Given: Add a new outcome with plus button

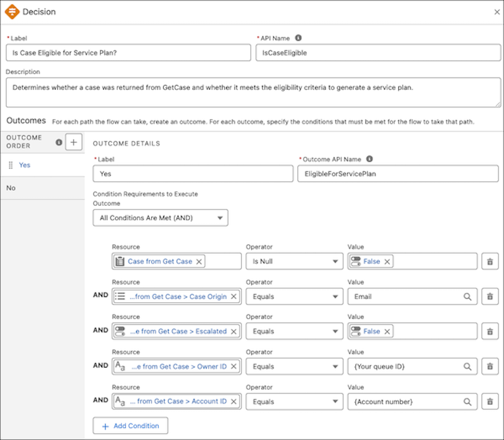Looking at the screenshot, I should (74, 142).
